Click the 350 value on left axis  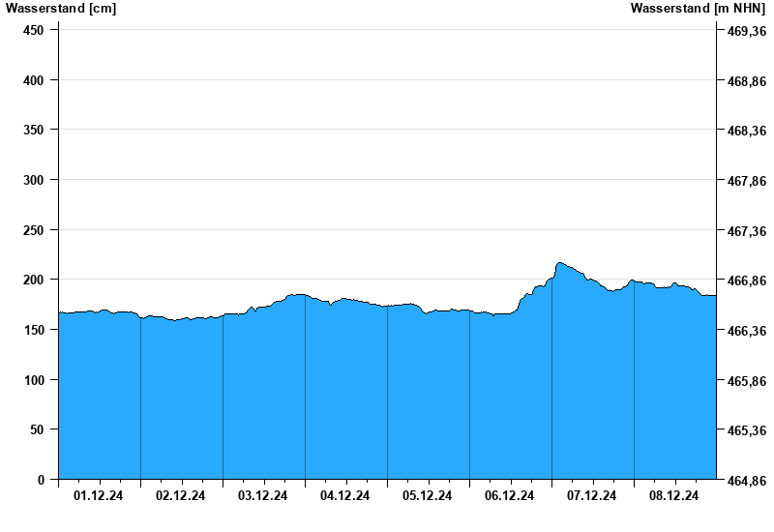(34, 130)
